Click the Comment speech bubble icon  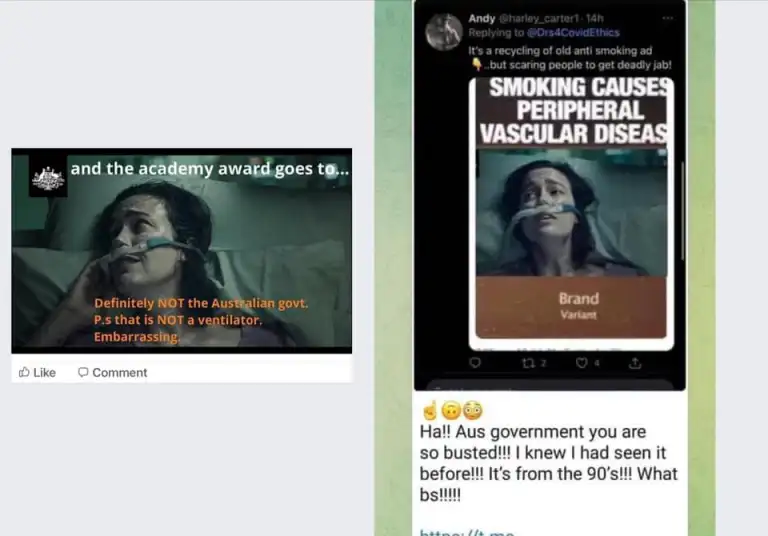tap(83, 372)
